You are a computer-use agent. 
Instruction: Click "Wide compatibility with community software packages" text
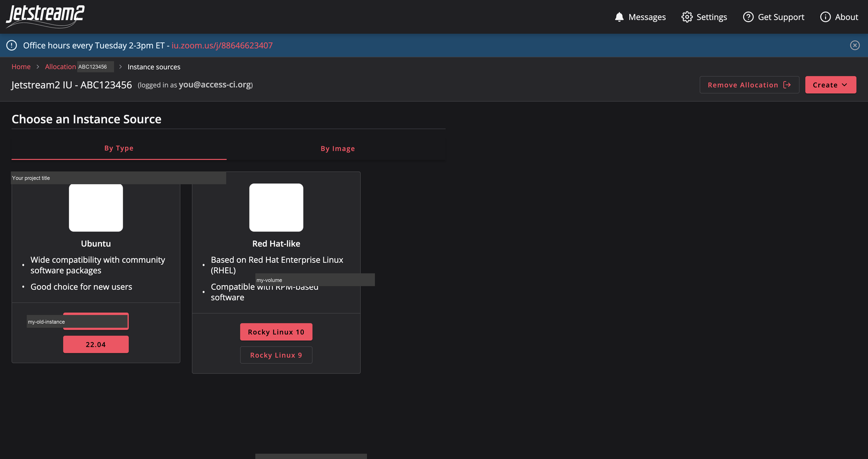point(98,265)
